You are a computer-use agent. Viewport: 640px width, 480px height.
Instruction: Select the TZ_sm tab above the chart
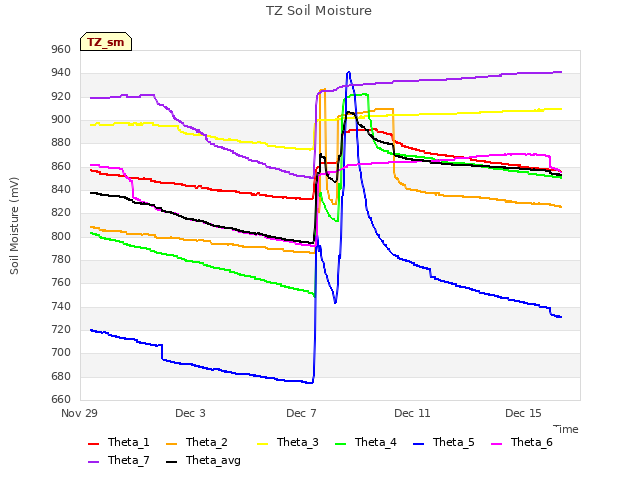pos(106,42)
